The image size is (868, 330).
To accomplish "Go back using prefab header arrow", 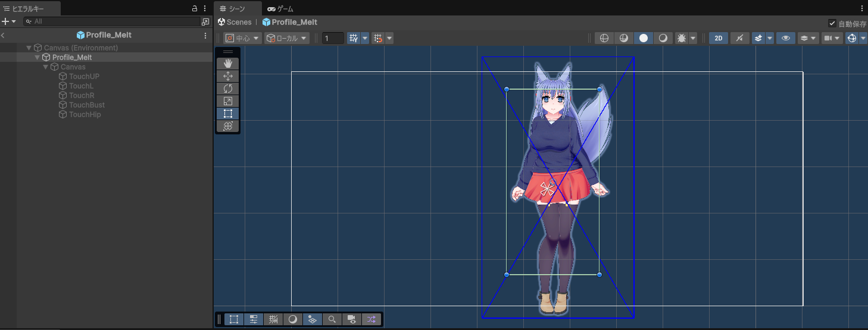I will point(4,35).
